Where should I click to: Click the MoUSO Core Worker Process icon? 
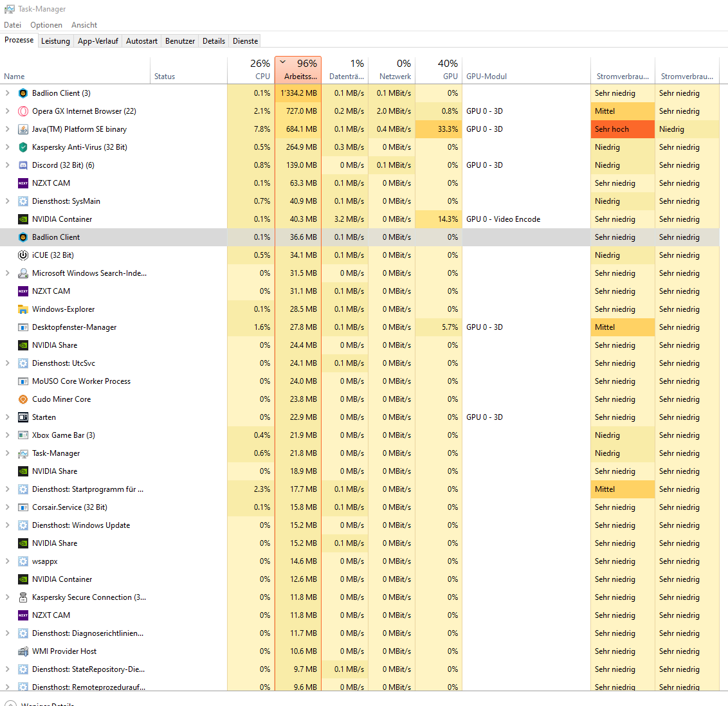point(23,381)
